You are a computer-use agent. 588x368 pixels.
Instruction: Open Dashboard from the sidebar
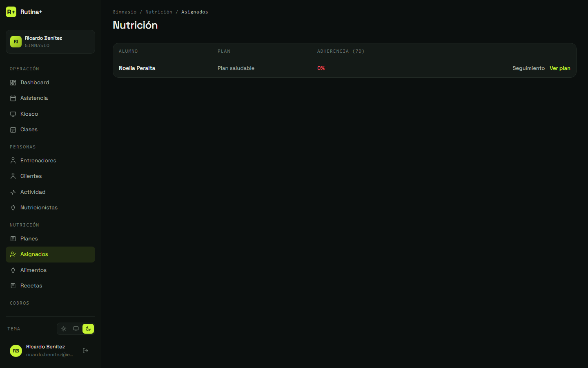coord(50,83)
